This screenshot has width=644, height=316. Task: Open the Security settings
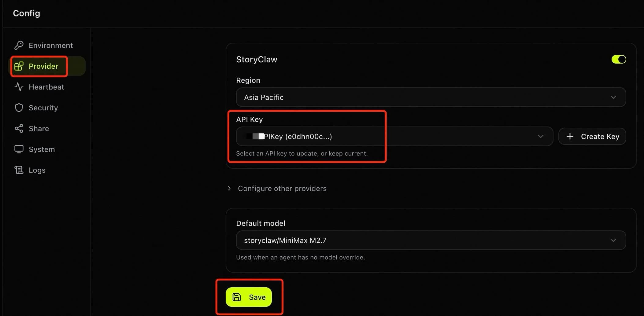pyautogui.click(x=46, y=108)
